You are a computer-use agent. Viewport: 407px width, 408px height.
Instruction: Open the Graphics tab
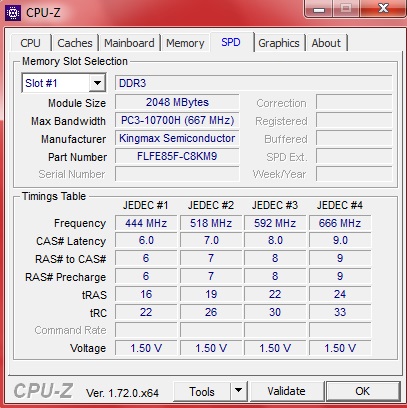click(x=279, y=43)
